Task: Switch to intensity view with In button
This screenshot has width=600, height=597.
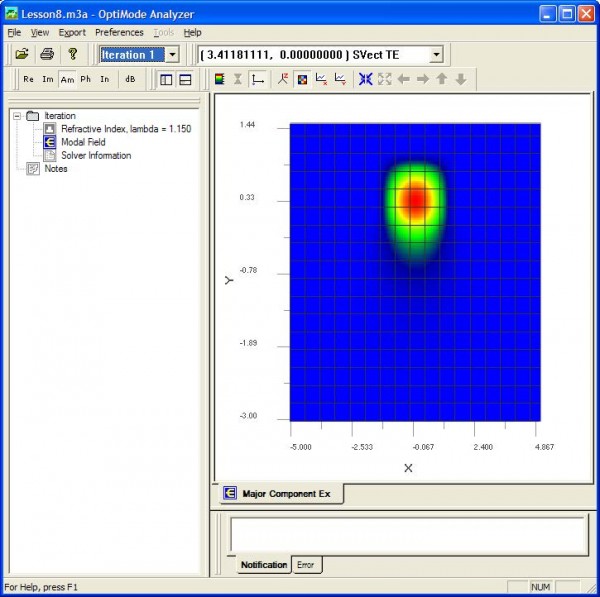Action: click(104, 79)
